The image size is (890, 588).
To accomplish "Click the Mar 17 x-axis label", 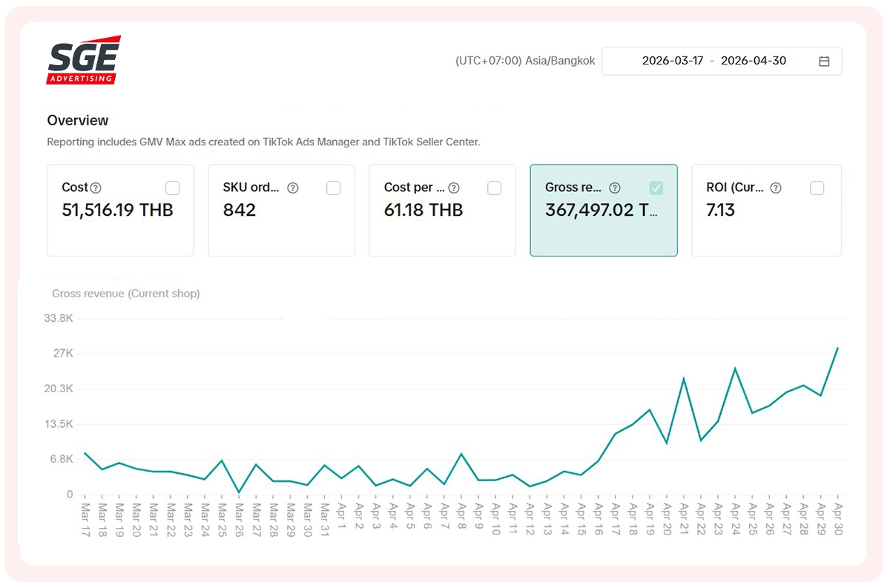I will click(85, 519).
